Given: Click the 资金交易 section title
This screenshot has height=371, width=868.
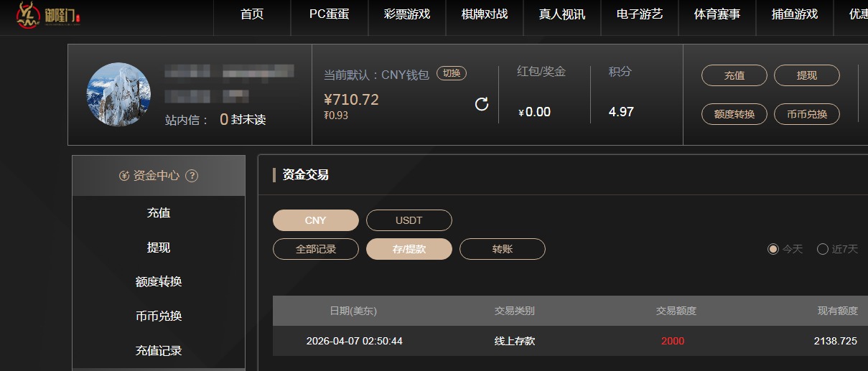Looking at the screenshot, I should pyautogui.click(x=306, y=174).
